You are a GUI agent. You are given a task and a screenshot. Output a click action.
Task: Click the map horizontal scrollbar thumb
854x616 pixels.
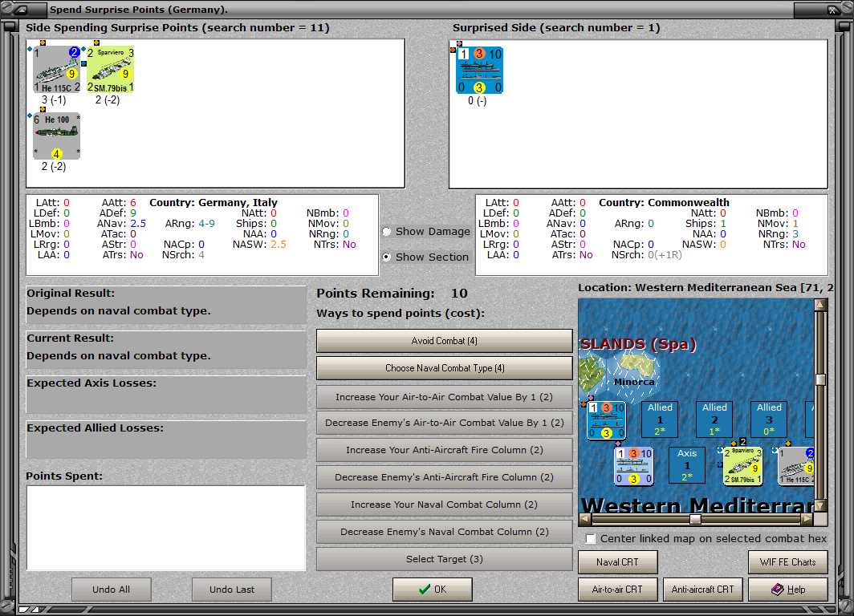click(696, 520)
